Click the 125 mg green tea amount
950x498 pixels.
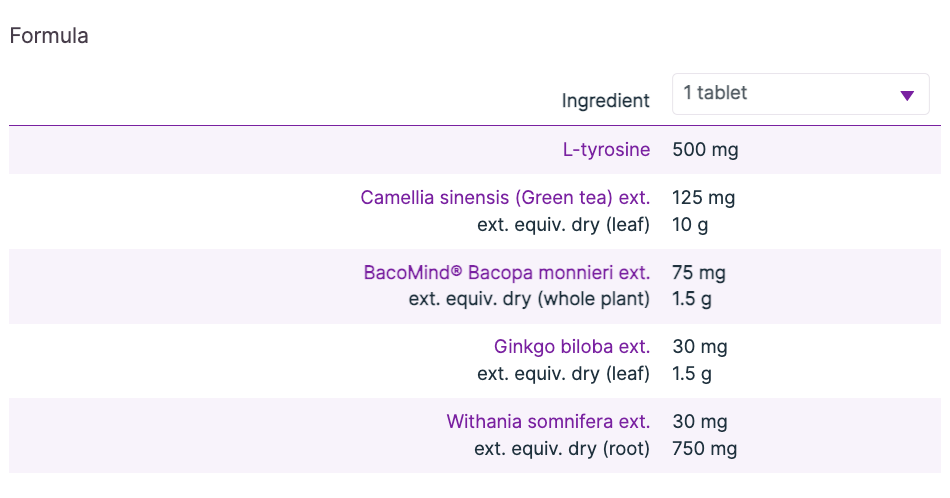point(703,198)
